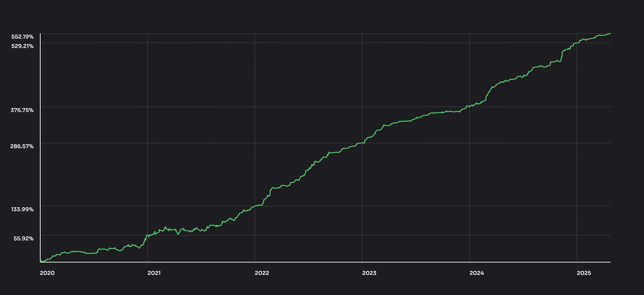Viewport: 644px width, 295px height.
Task: Click where 2023 gridline meets 286.57% gridline
Action: point(362,143)
